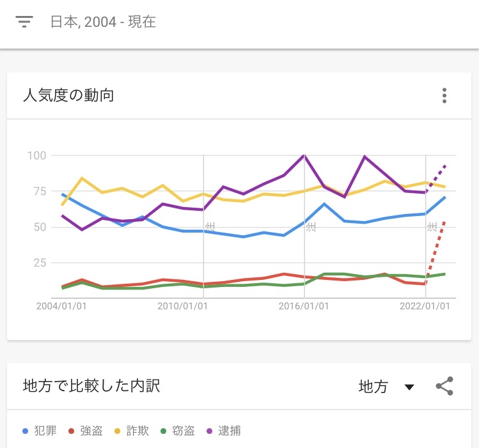
Task: Click the 2004/01/01 axis label
Action: tap(61, 306)
